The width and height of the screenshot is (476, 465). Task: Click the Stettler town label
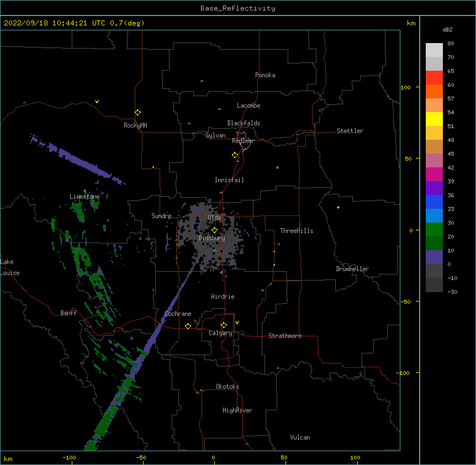(x=350, y=131)
